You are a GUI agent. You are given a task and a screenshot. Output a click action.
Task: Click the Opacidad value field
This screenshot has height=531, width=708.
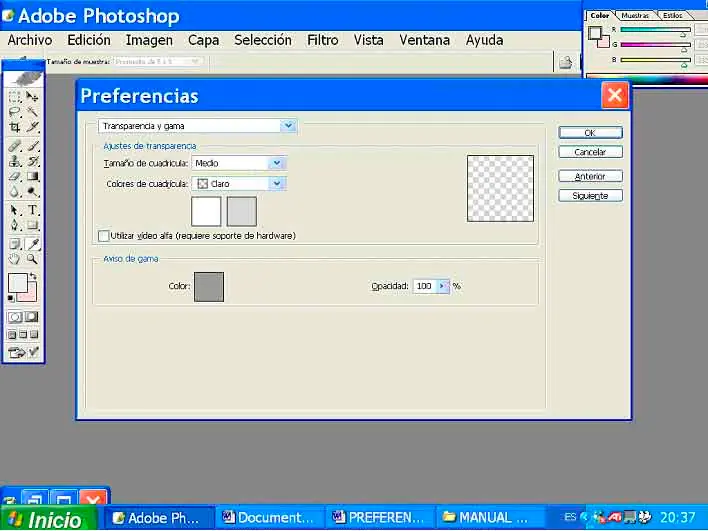425,286
